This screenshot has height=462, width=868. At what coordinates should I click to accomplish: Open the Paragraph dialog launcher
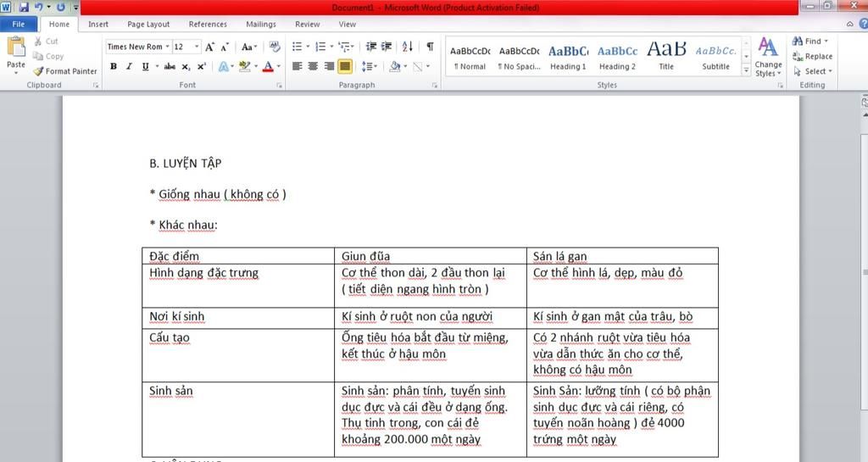(435, 86)
